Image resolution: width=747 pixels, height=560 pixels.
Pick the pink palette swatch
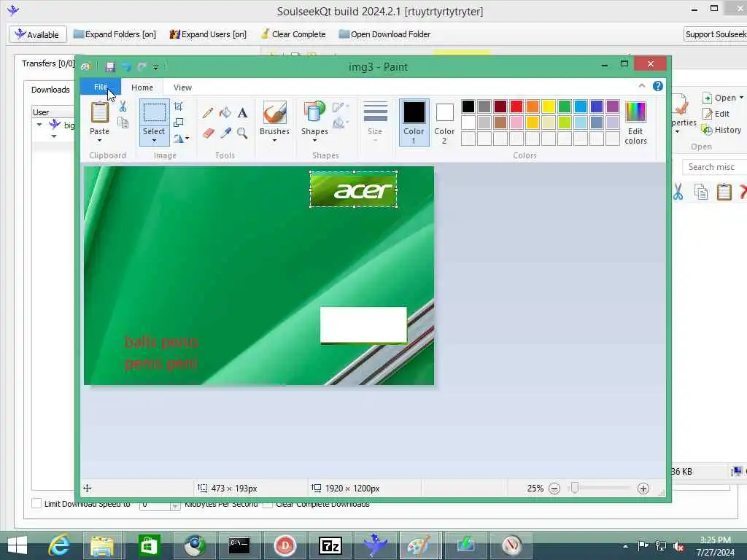516,122
